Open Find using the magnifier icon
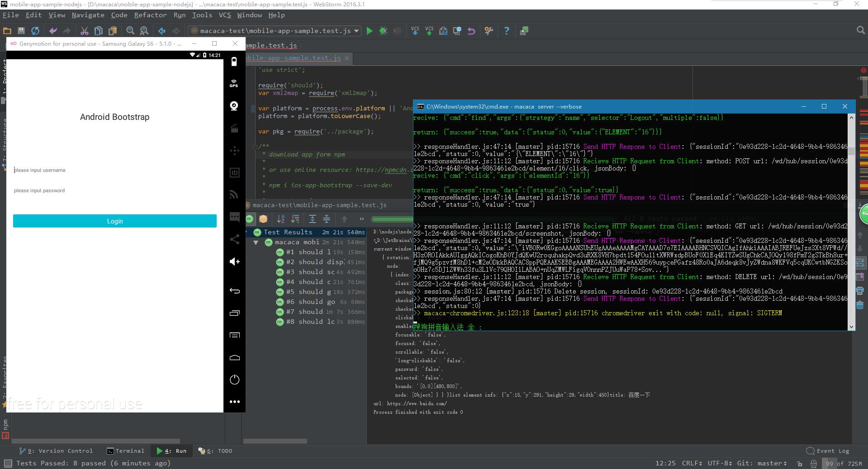 (x=130, y=31)
